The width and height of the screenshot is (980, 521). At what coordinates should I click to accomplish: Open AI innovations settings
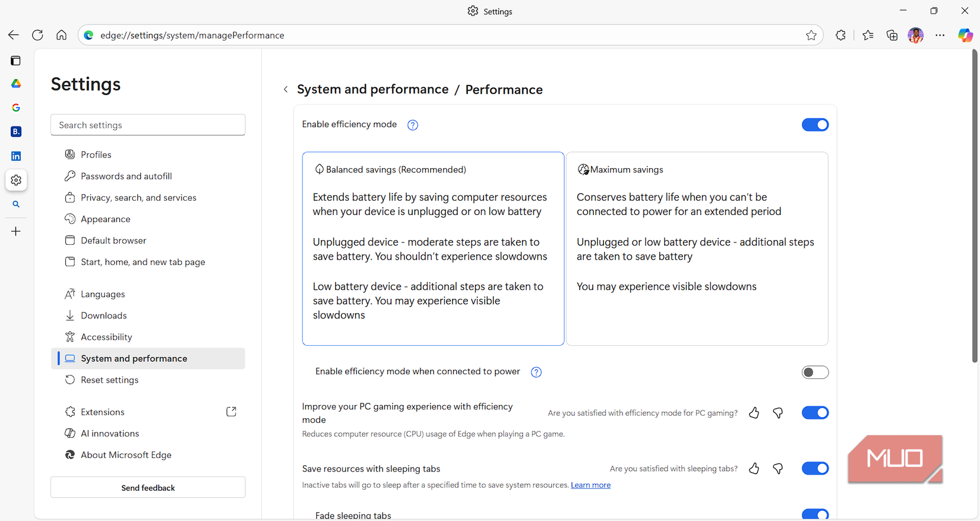(x=148, y=433)
